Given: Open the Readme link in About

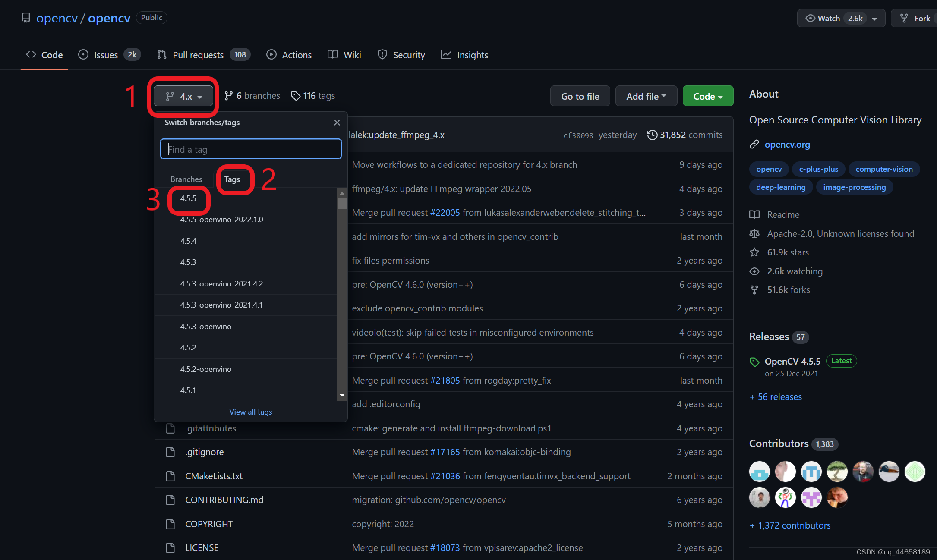Looking at the screenshot, I should pyautogui.click(x=775, y=215).
